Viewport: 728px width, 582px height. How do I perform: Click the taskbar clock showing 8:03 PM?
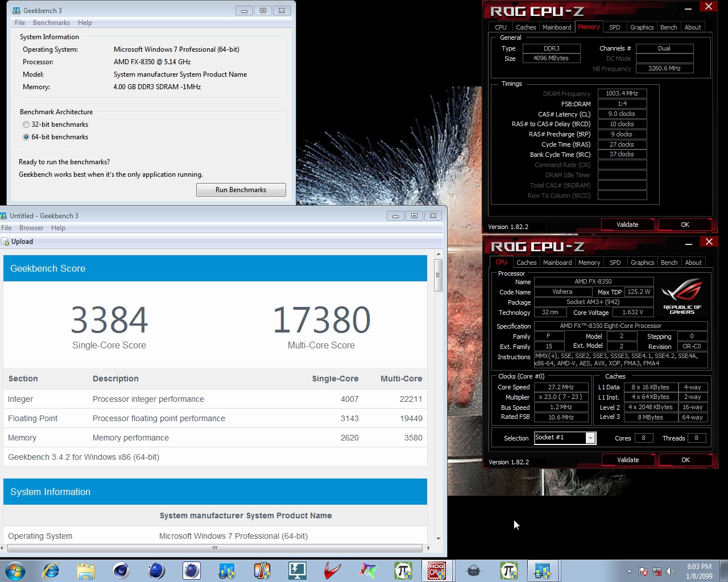click(699, 571)
